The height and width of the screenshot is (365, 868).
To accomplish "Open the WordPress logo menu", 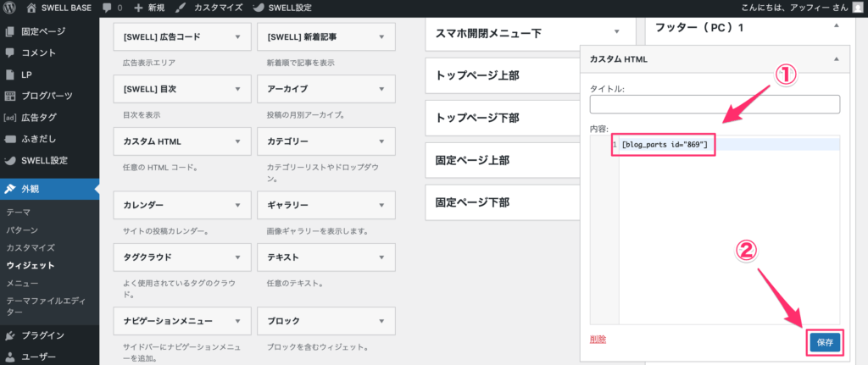I will pyautogui.click(x=10, y=8).
